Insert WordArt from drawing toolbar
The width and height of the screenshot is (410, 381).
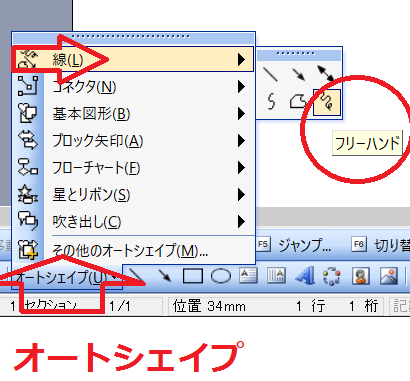(305, 276)
